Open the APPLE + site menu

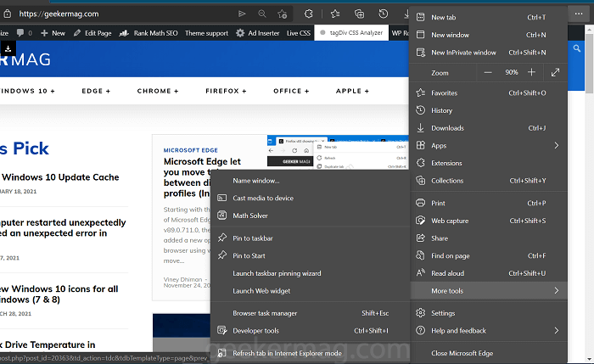352,91
